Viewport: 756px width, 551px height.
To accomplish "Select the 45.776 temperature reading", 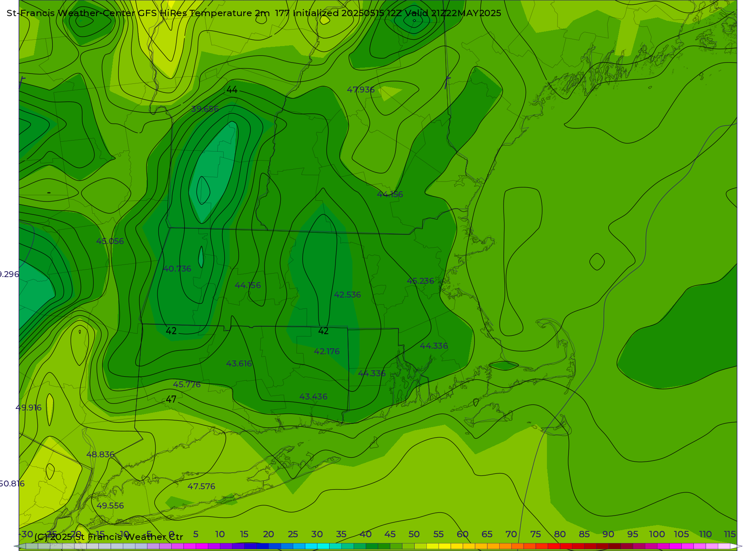I will pyautogui.click(x=187, y=385).
